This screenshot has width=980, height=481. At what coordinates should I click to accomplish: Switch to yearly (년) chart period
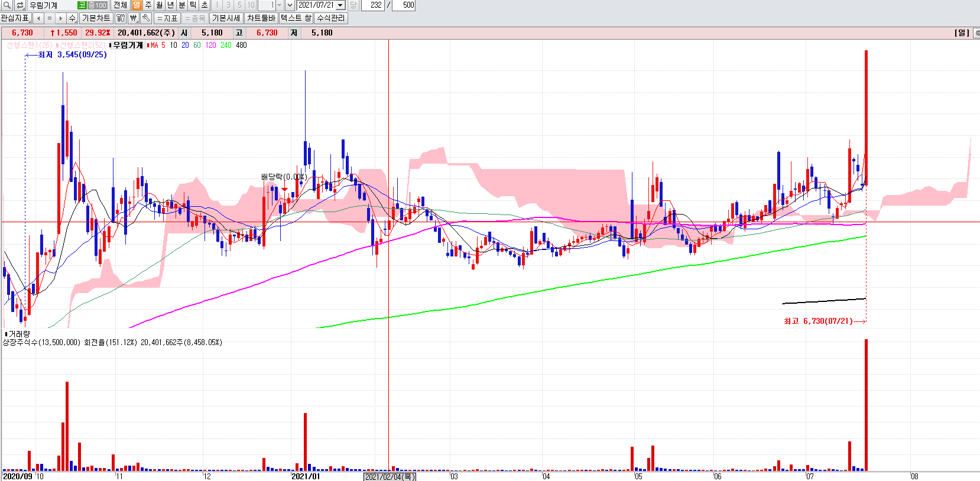170,5
